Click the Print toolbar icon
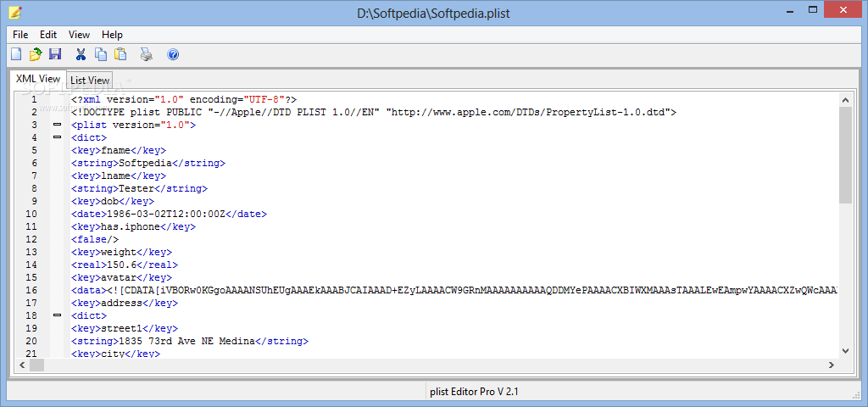The height and width of the screenshot is (407, 868). 146,54
